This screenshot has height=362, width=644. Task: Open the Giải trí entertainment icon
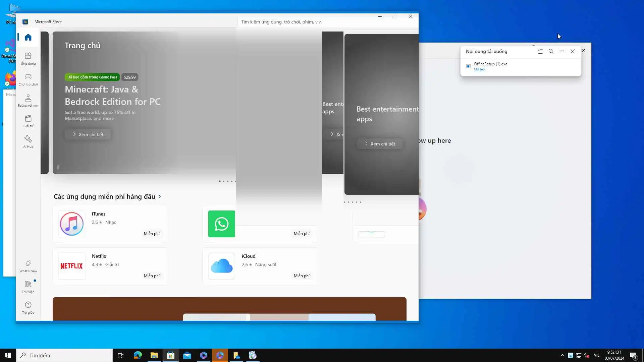coord(28,121)
